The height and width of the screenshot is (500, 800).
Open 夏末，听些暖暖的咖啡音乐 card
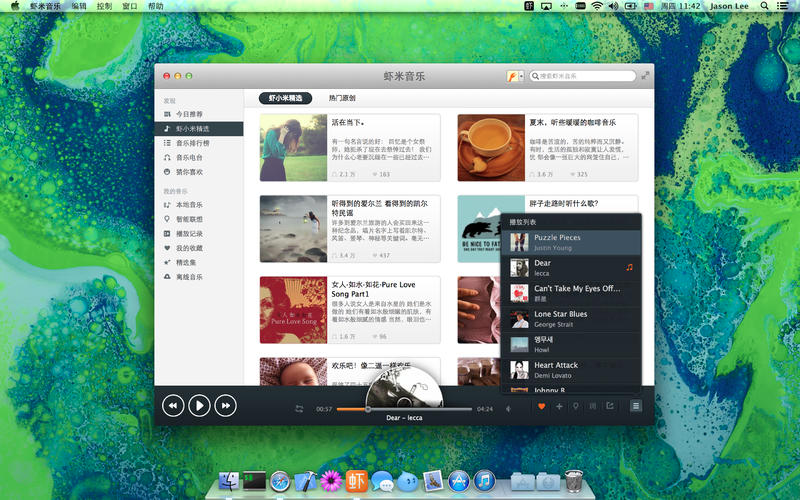(x=547, y=147)
